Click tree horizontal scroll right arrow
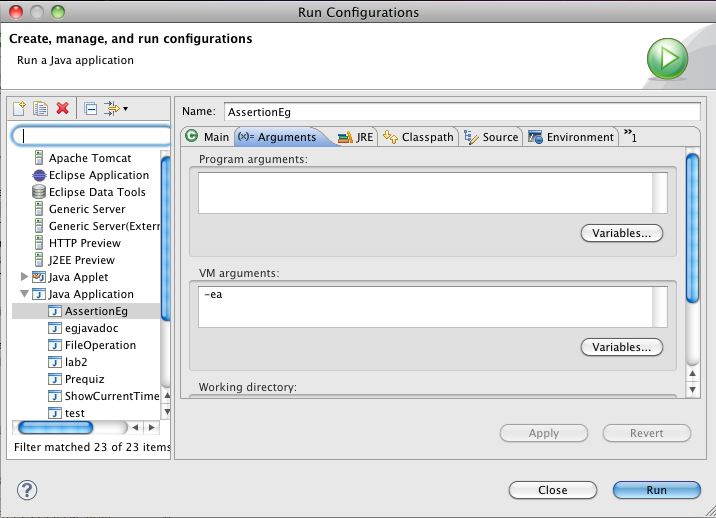The image size is (716, 518). (x=152, y=428)
